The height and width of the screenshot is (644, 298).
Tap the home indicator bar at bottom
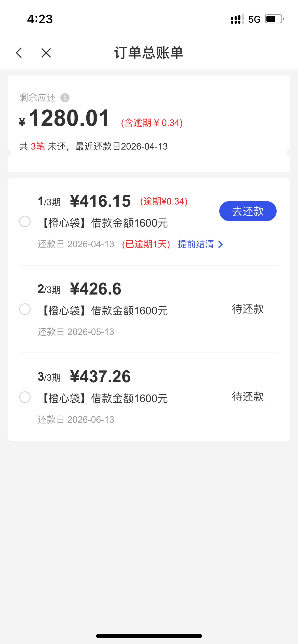click(149, 636)
